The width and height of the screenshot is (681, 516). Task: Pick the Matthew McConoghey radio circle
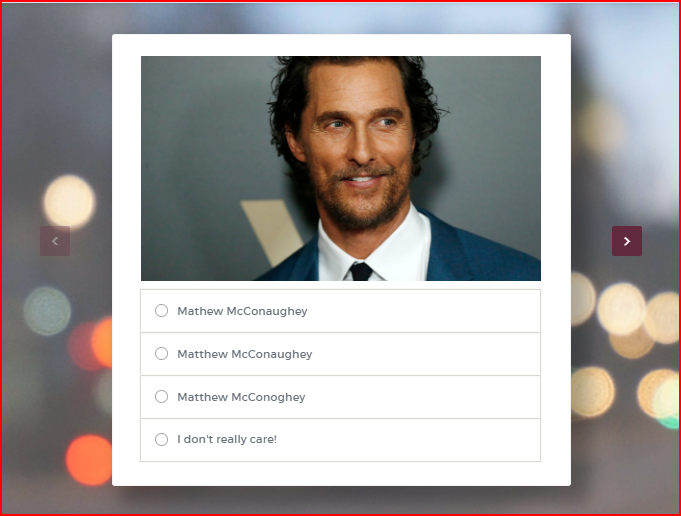(x=161, y=397)
